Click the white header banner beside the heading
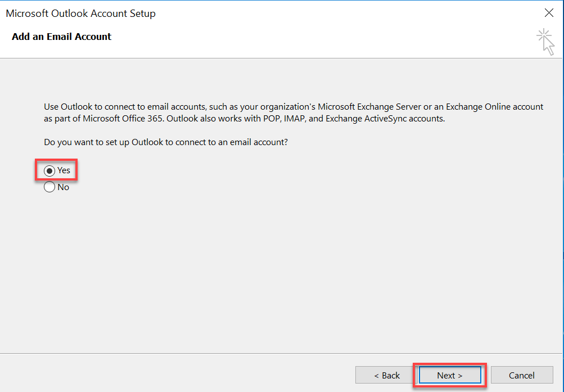The width and height of the screenshot is (564, 392). [x=309, y=39]
